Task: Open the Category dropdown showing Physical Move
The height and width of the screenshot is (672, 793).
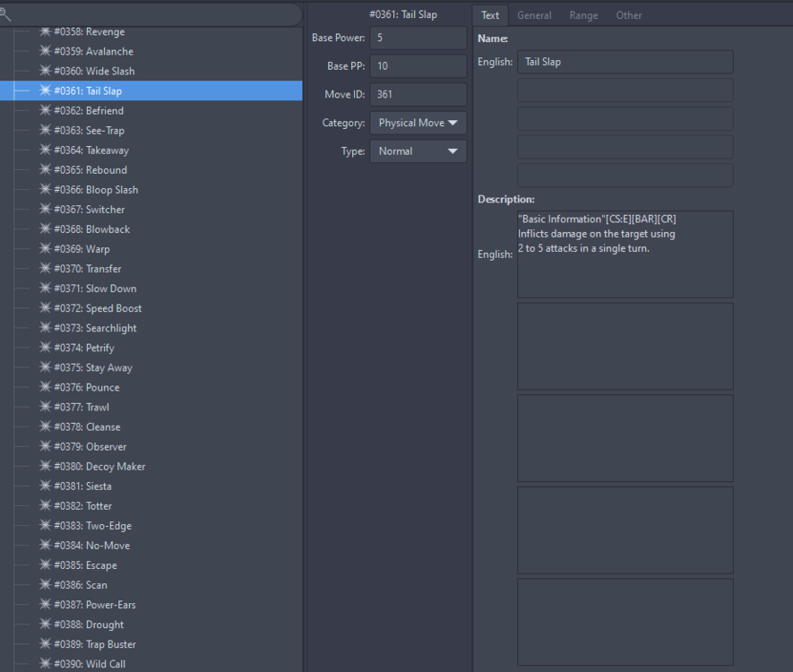Action: click(x=418, y=123)
